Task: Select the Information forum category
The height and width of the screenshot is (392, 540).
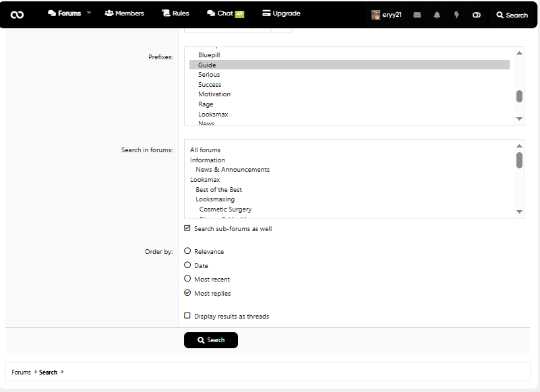Action: (349, 160)
